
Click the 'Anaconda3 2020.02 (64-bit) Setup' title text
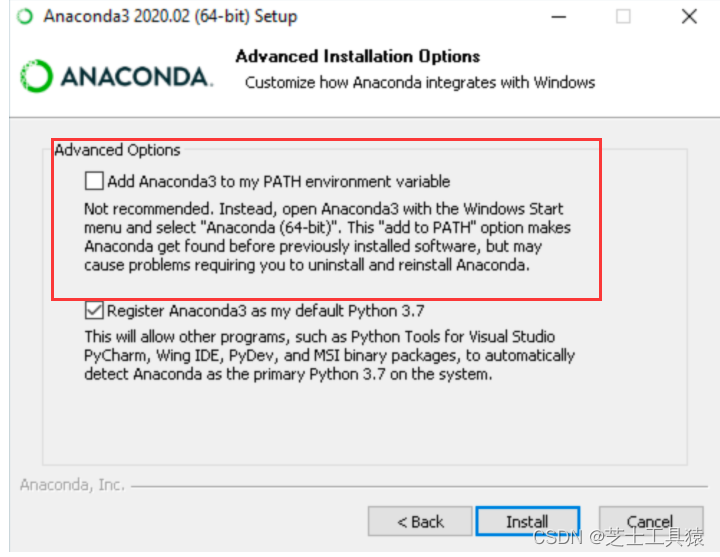click(170, 17)
